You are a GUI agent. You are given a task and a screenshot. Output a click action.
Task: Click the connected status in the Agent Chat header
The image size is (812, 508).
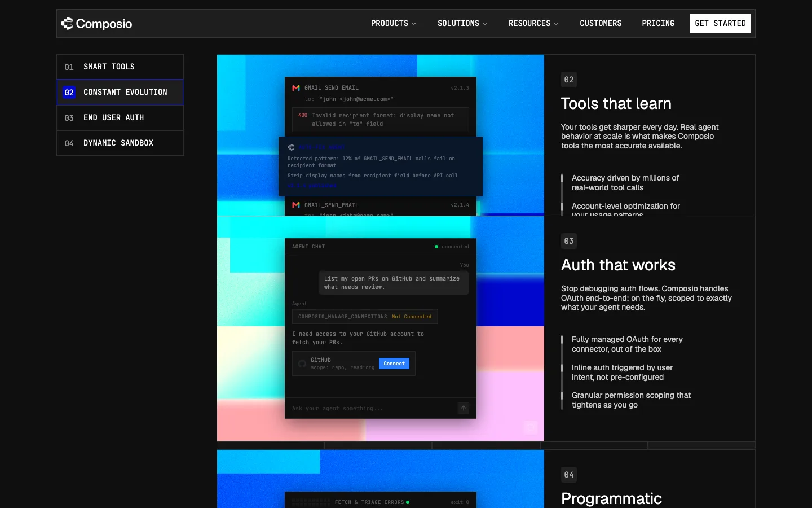pos(452,247)
